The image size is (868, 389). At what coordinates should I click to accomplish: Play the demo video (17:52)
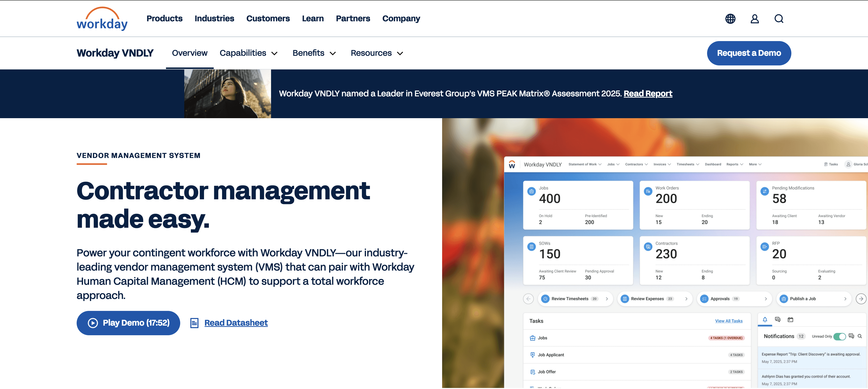tap(128, 323)
